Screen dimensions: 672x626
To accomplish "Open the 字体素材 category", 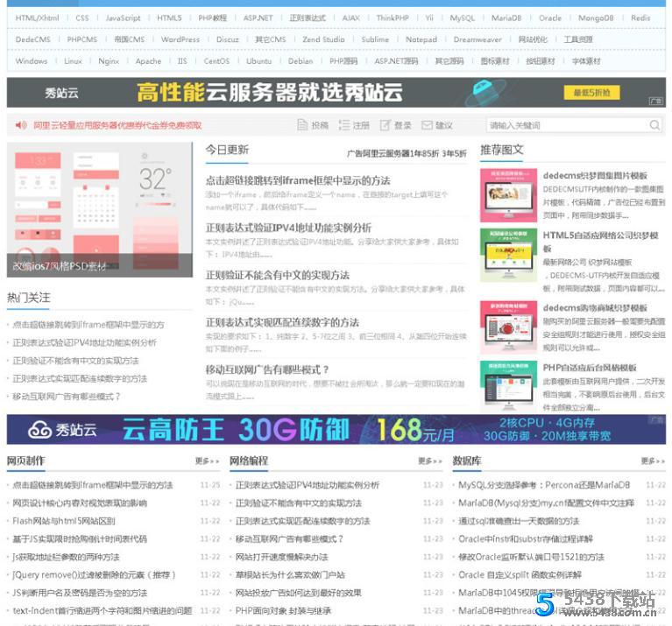I will [586, 61].
